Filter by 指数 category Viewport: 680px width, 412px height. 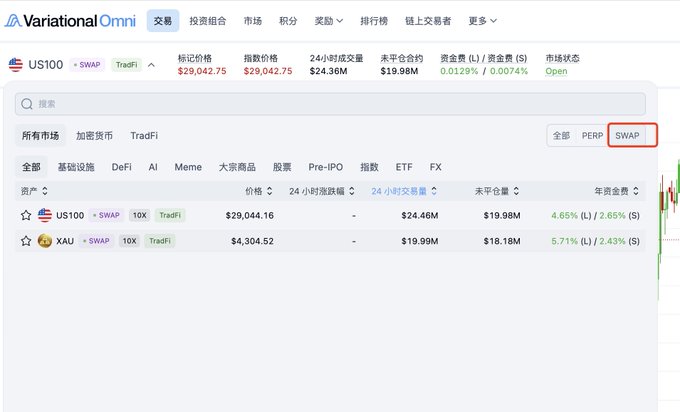369,167
